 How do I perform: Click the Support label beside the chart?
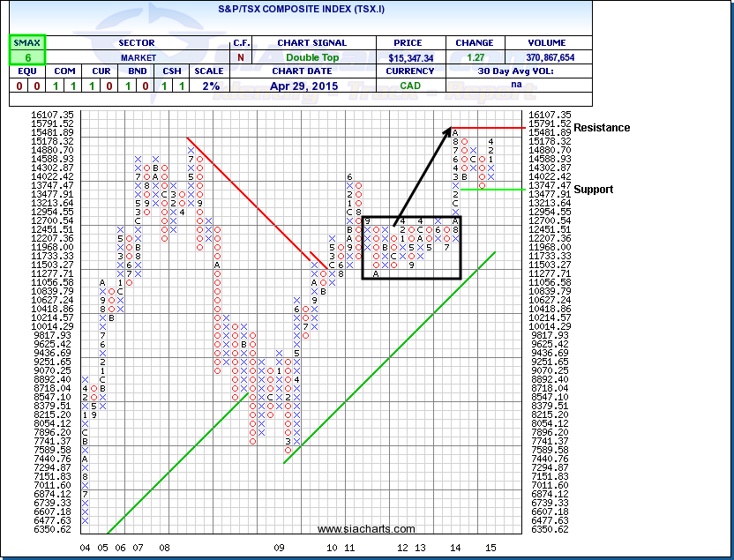[x=592, y=190]
